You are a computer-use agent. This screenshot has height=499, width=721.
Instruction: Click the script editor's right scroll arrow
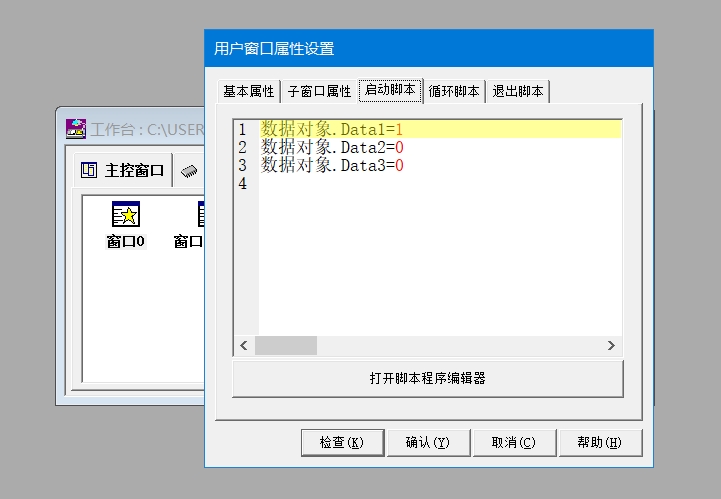[x=612, y=346]
